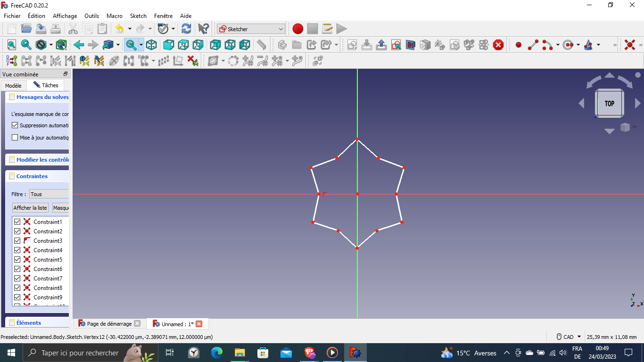This screenshot has width=644, height=362.
Task: Select the create Circle tool
Action: [568, 45]
